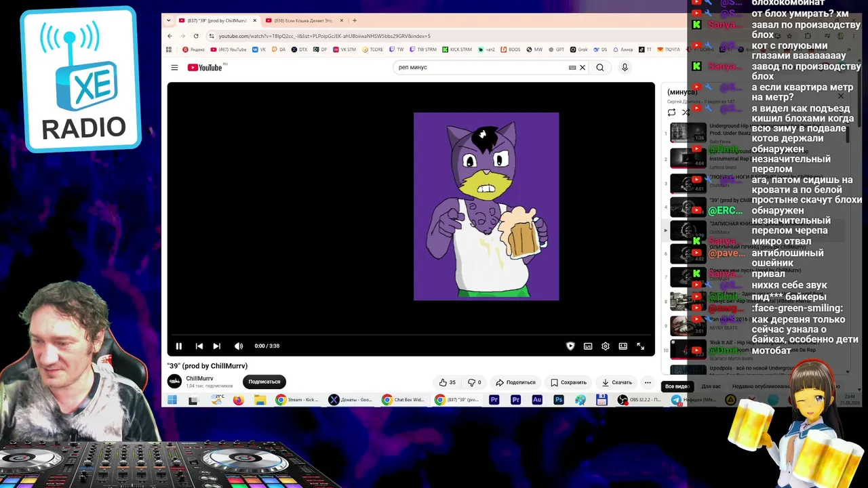
Task: Dislike the video
Action: tap(475, 382)
